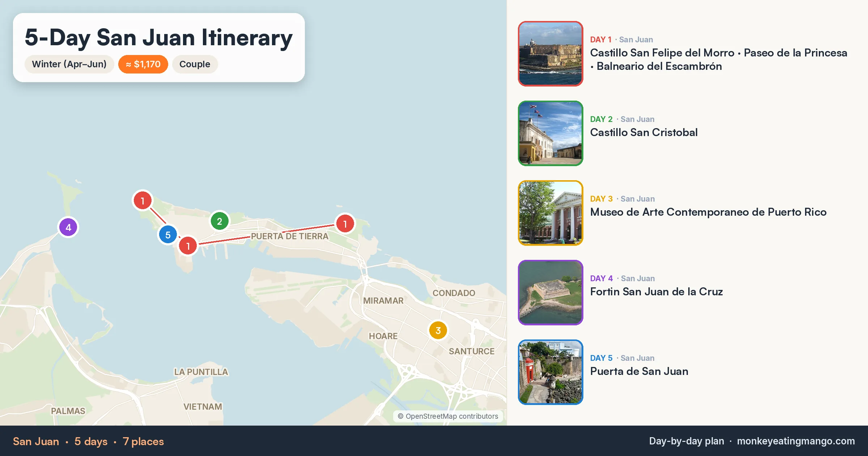Click the Puerta de San Juan title text
868x456 pixels.
(x=639, y=371)
